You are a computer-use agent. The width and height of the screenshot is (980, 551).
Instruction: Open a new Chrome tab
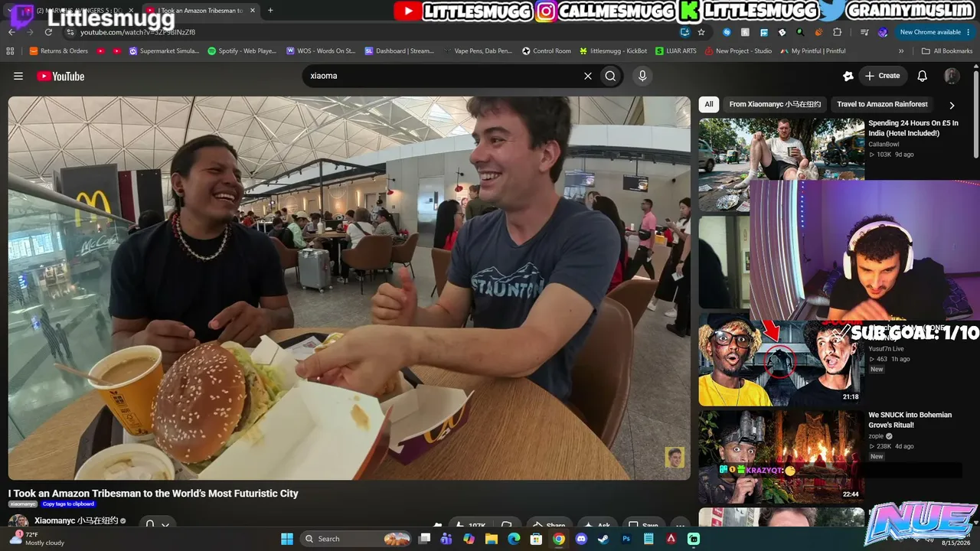[270, 11]
